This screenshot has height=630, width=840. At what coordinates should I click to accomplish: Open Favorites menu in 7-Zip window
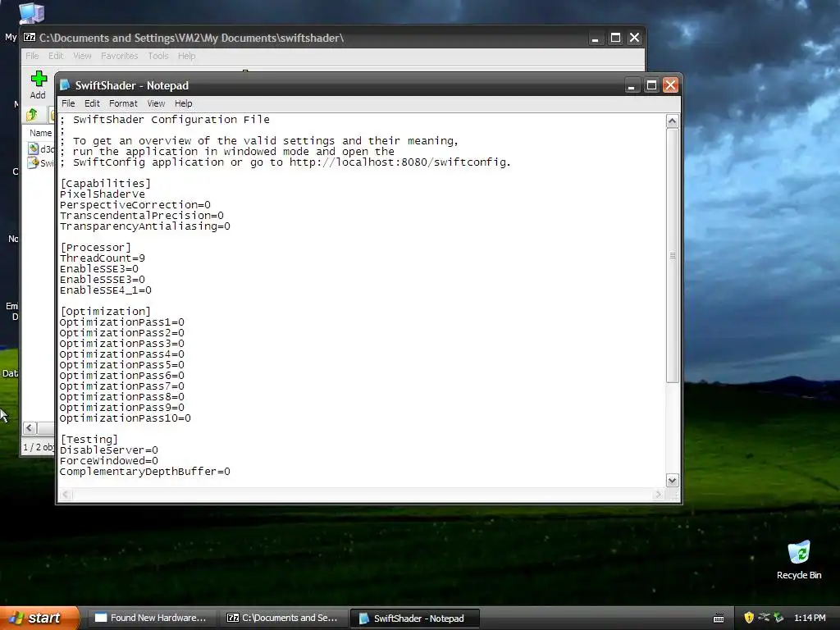coord(120,56)
